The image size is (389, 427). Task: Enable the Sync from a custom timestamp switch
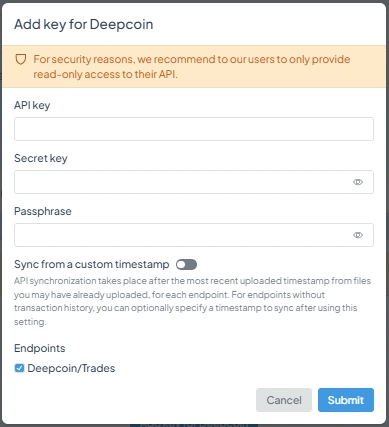coord(186,265)
